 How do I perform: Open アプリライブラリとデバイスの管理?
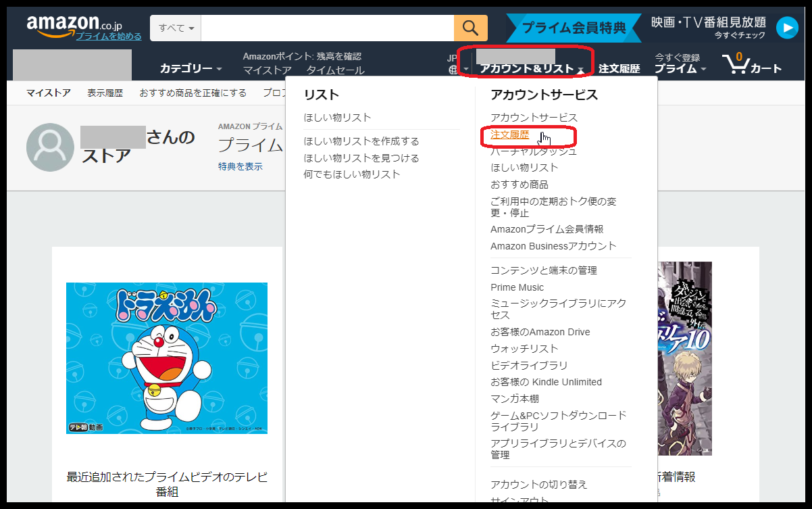click(559, 449)
